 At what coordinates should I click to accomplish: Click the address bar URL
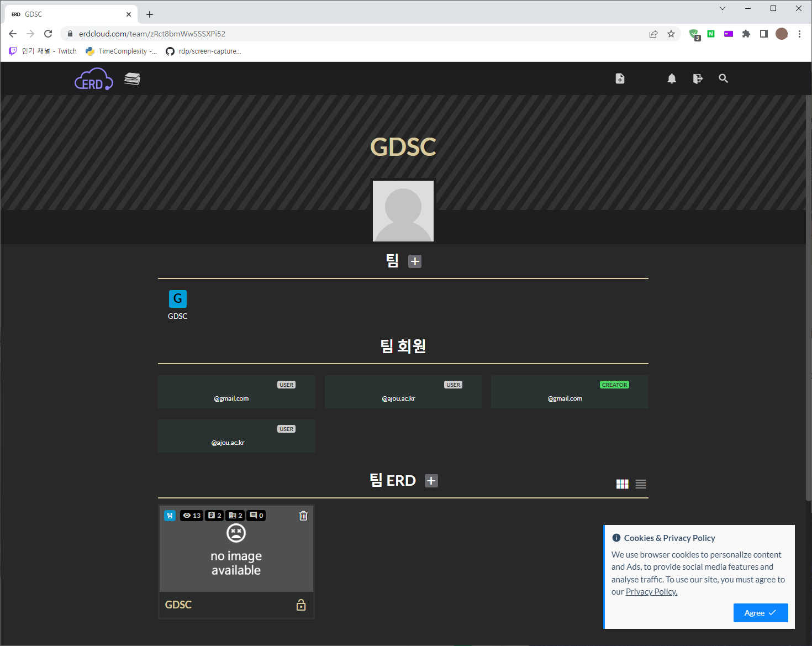click(152, 34)
